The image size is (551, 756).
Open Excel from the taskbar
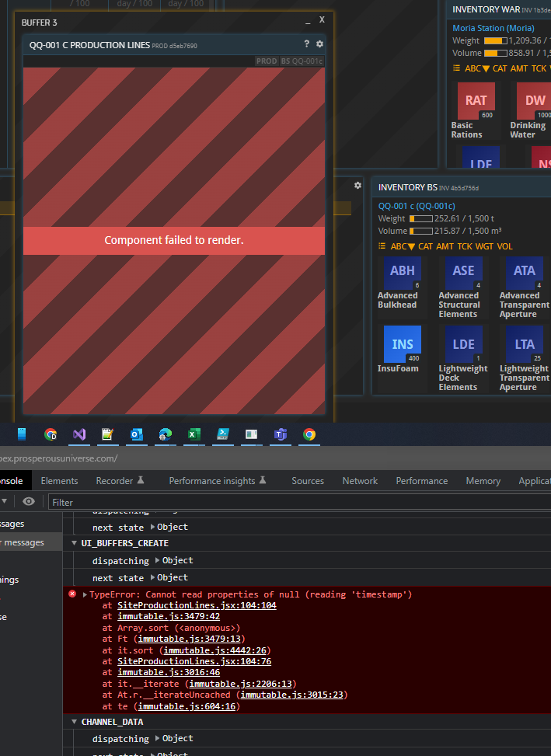pyautogui.click(x=194, y=434)
